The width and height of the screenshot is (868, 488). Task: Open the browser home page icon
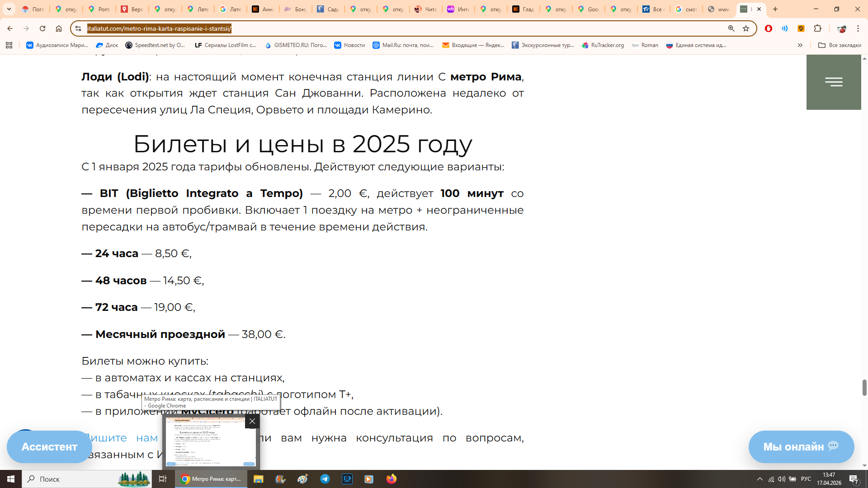click(59, 28)
